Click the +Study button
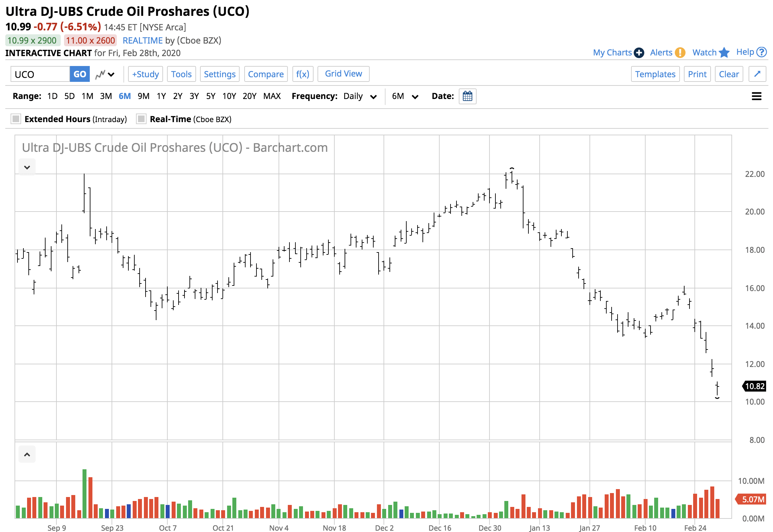Image resolution: width=773 pixels, height=532 pixels. point(145,74)
